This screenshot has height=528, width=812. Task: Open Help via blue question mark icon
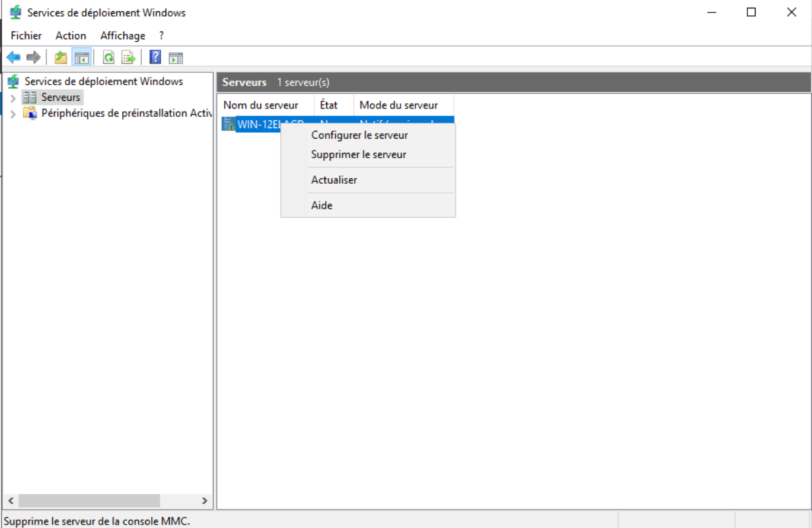pyautogui.click(x=155, y=57)
